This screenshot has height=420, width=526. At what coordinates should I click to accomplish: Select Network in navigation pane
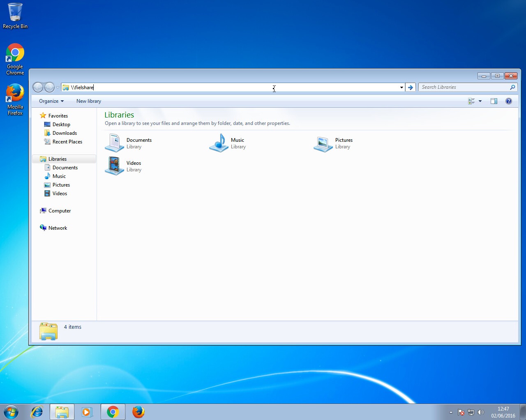(x=58, y=228)
